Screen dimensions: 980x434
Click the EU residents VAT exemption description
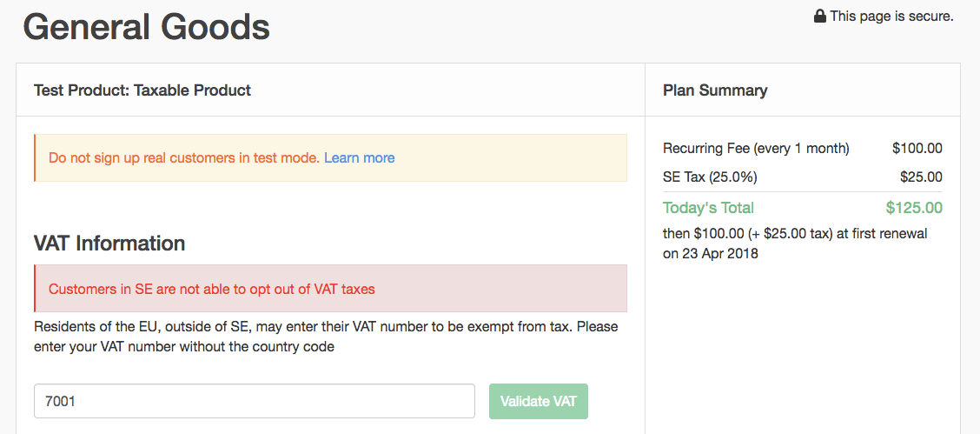[326, 337]
